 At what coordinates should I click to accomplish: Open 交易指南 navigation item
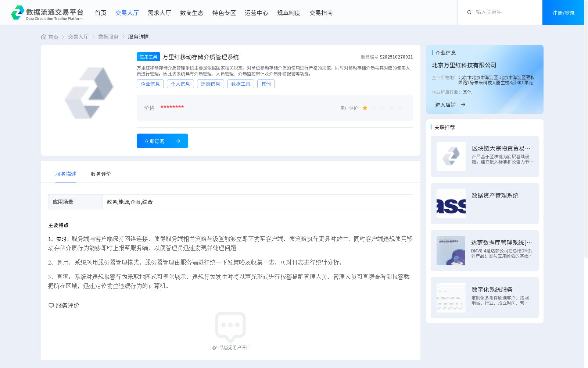321,13
